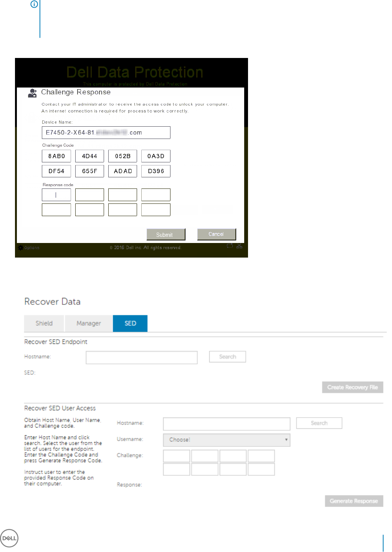This screenshot has width=392, height=552.
Task: Focus the Recover SED Endpoint Hostname field
Action: pyautogui.click(x=142, y=357)
